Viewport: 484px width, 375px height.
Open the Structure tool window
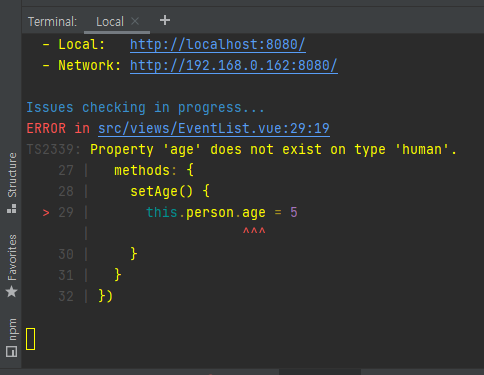point(12,183)
